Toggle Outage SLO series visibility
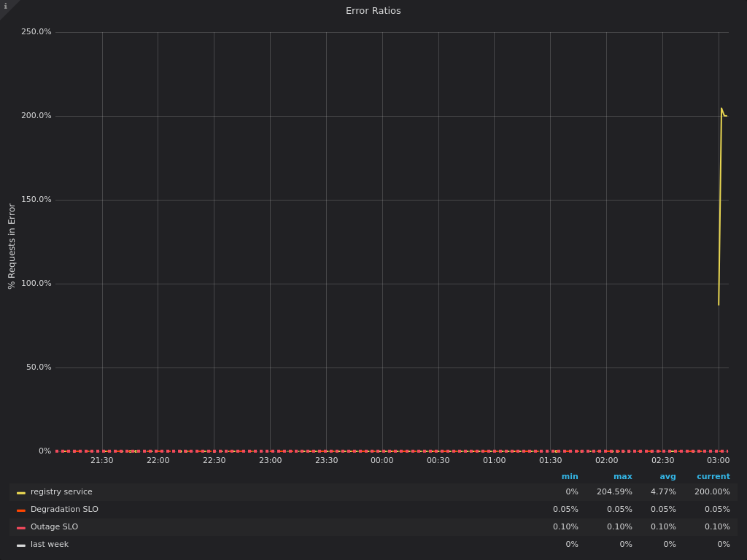This screenshot has height=560, width=747. coord(54,527)
